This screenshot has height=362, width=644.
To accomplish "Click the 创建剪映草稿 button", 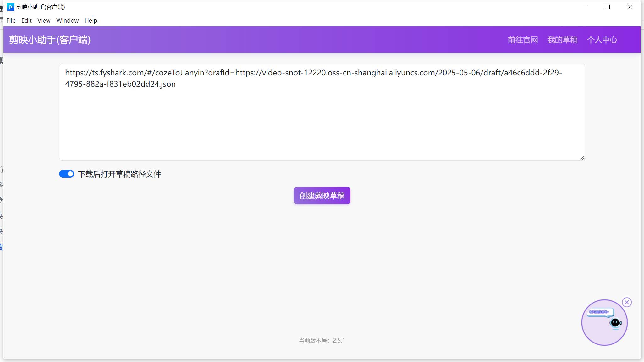I will coord(322,195).
